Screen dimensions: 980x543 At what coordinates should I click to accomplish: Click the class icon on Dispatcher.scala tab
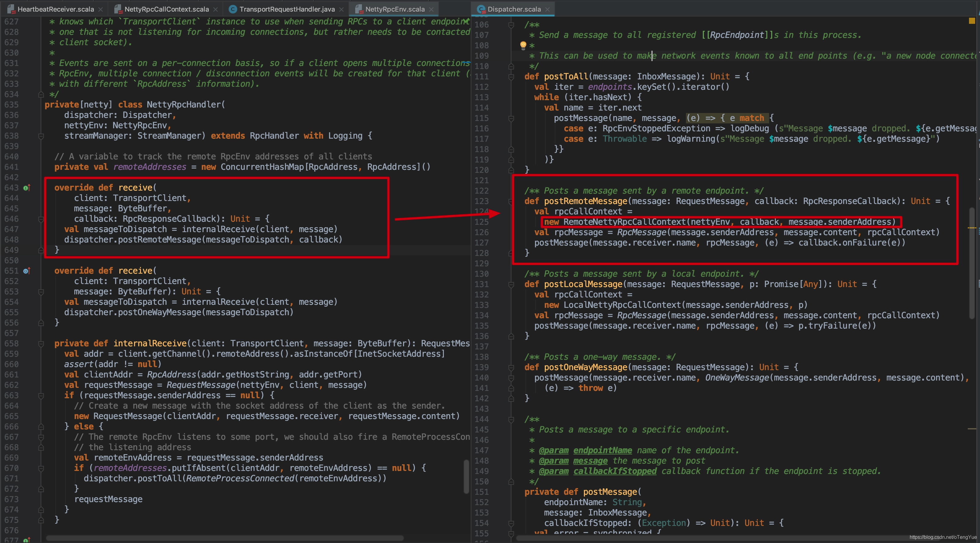[481, 9]
